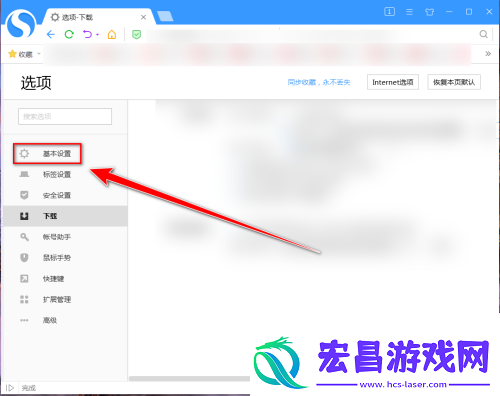Click the 恢复本页默认 button

(x=454, y=82)
